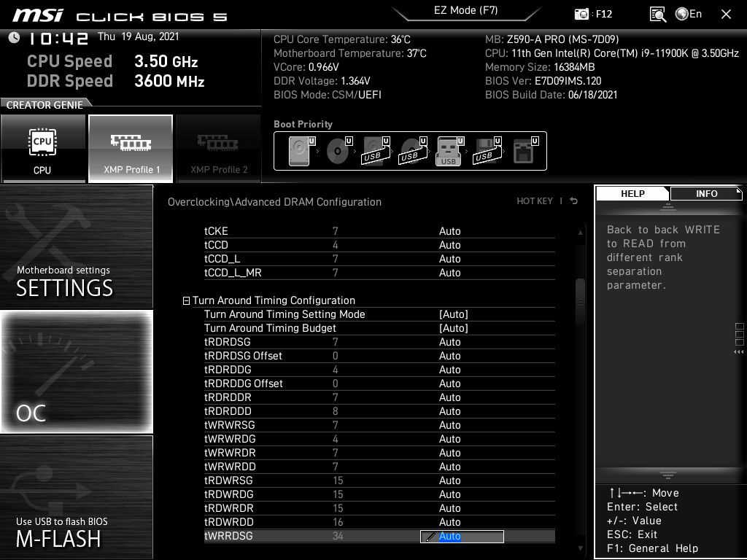The image size is (747, 560).
Task: Edit the tWRRDSG Auto input field
Action: [462, 536]
